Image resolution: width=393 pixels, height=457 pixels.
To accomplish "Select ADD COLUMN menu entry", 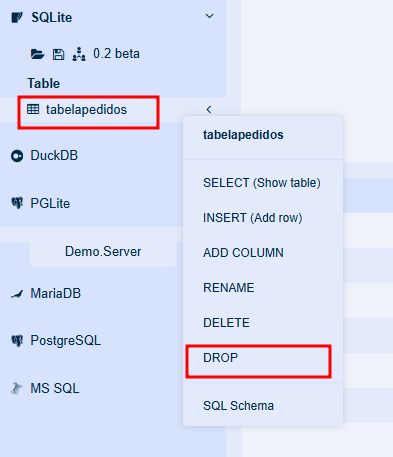I will pos(243,253).
